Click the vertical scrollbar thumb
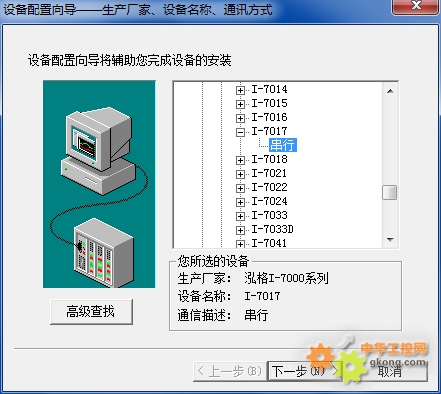Image resolution: width=441 pixels, height=394 pixels. point(389,193)
